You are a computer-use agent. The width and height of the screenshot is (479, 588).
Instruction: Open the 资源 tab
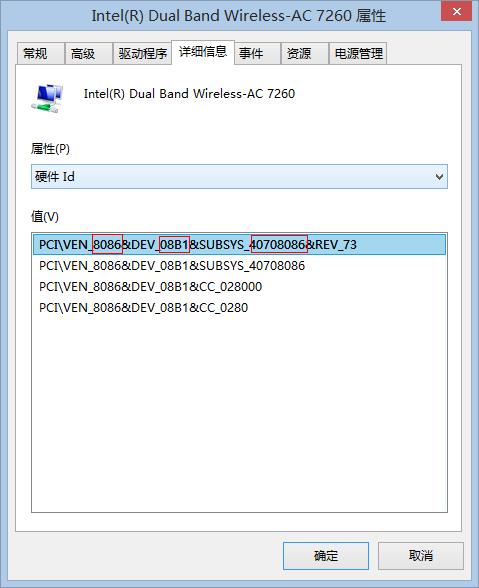pos(305,53)
